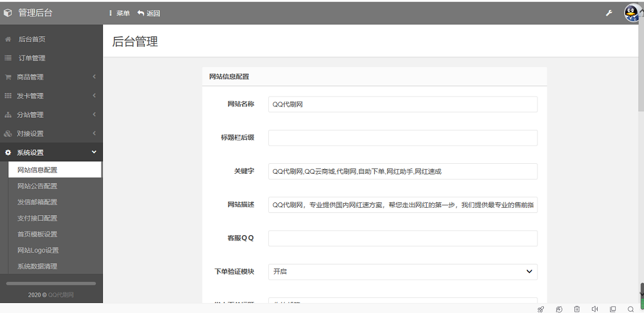Screen dimensions: 644x313
Task: Click the 客服QQ input field
Action: tap(402, 238)
